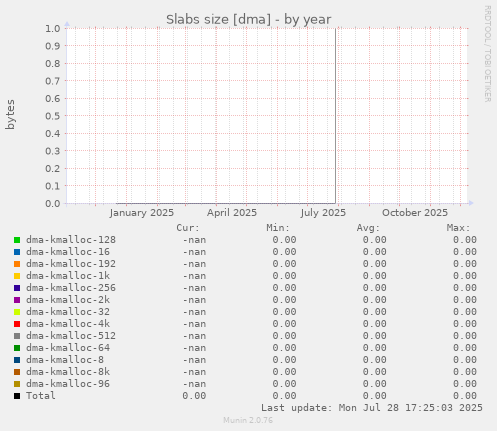Click the 0.5 y-axis tick value
Viewport: 497px width, 431px height.
(53, 116)
